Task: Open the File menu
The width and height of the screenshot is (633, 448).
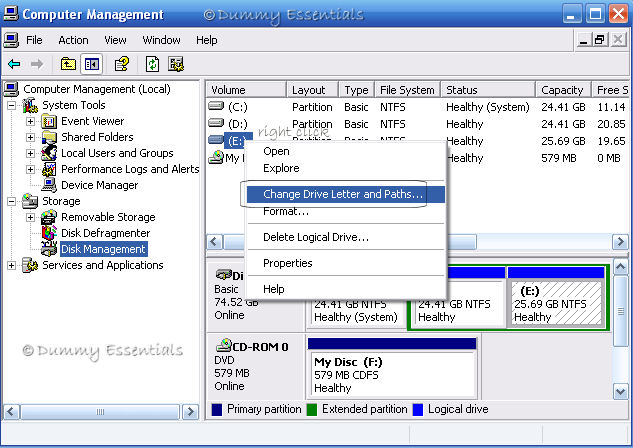Action: point(34,40)
